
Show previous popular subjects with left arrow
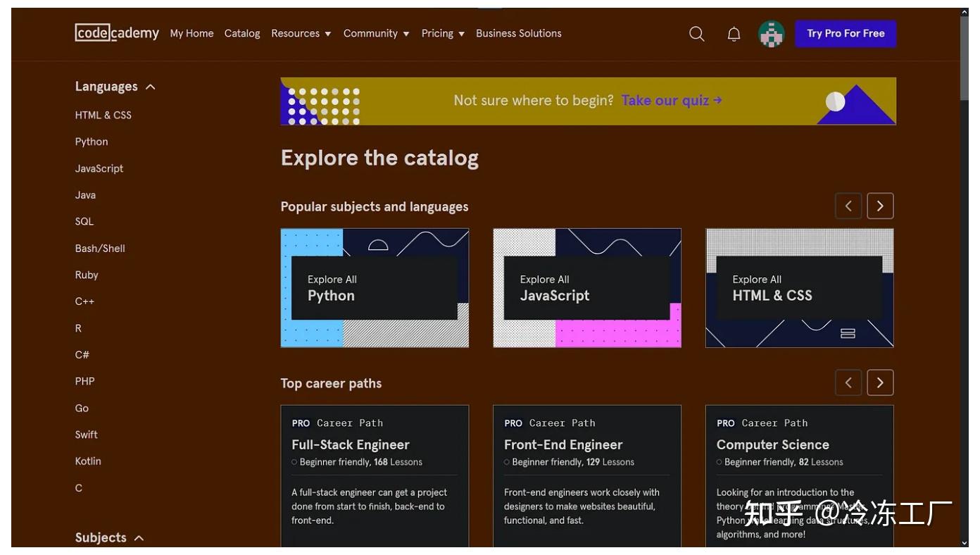pyautogui.click(x=848, y=206)
